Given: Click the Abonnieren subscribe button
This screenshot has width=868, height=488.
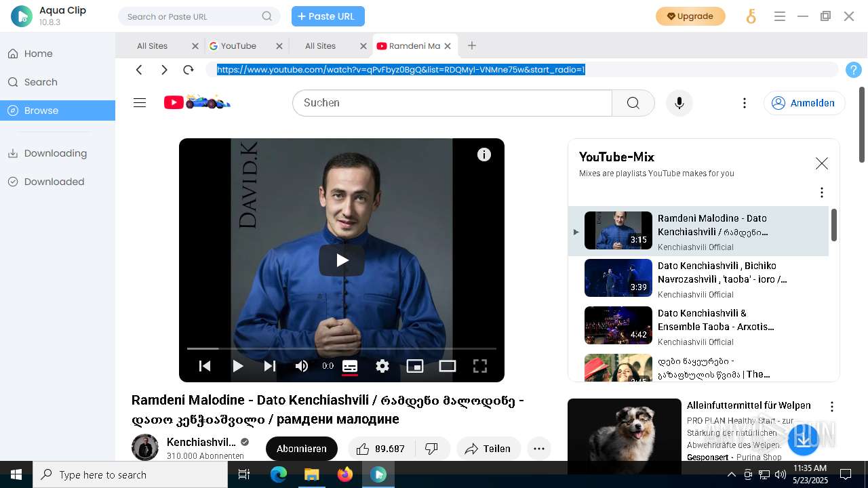Looking at the screenshot, I should point(302,449).
